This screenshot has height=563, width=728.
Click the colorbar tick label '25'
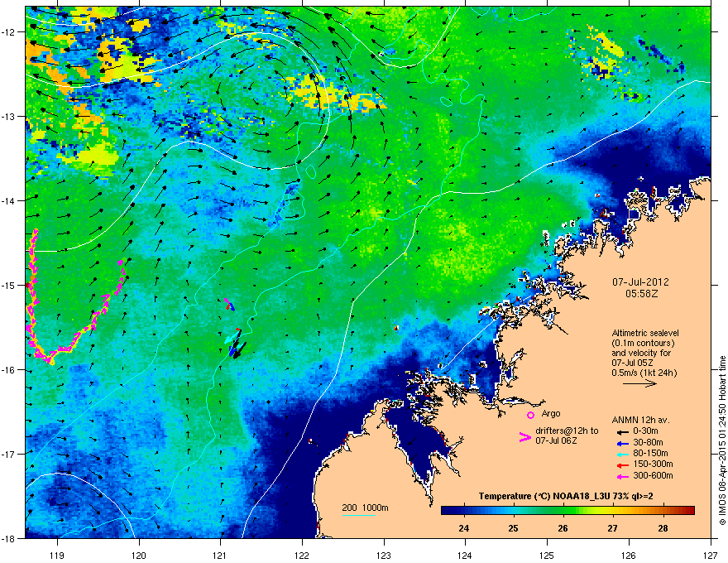[513, 528]
